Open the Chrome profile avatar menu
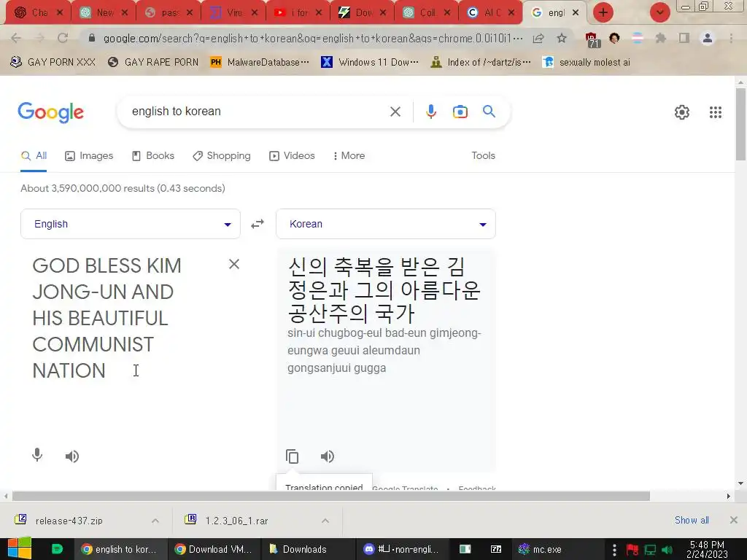This screenshot has width=747, height=560. coord(708,38)
